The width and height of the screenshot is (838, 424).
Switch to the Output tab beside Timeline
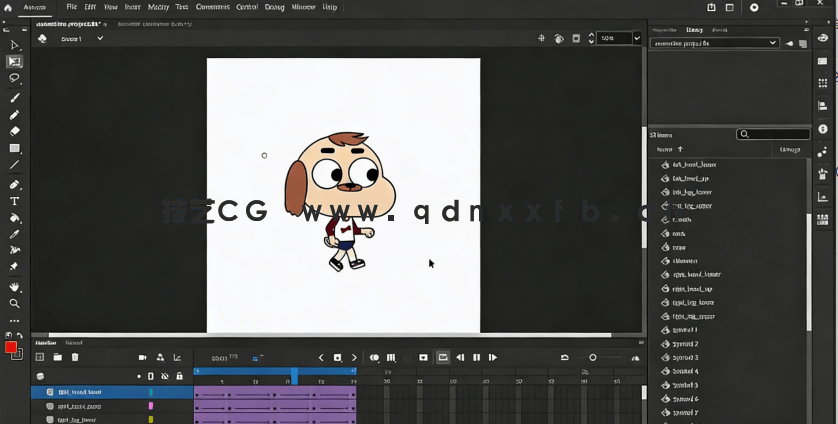pyautogui.click(x=74, y=343)
